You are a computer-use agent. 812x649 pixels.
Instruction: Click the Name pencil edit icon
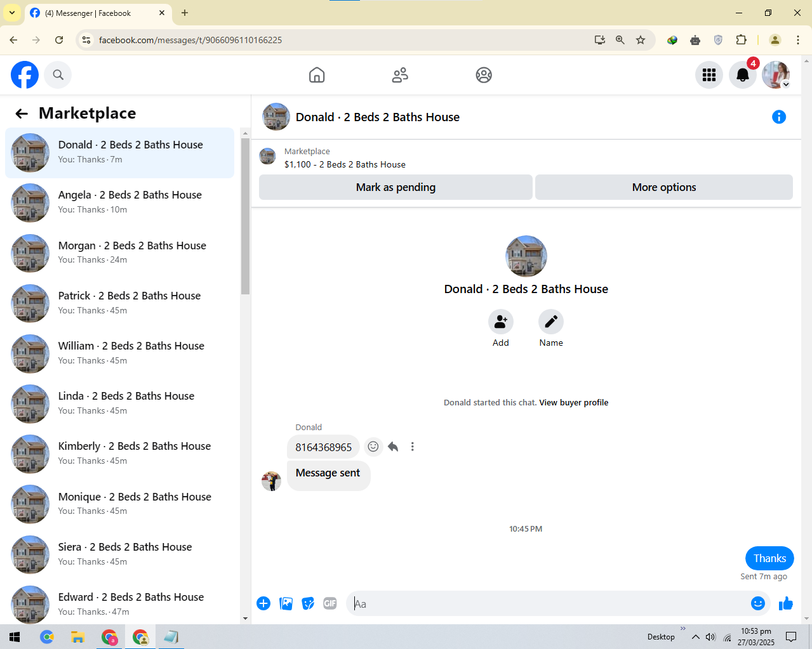tap(551, 322)
